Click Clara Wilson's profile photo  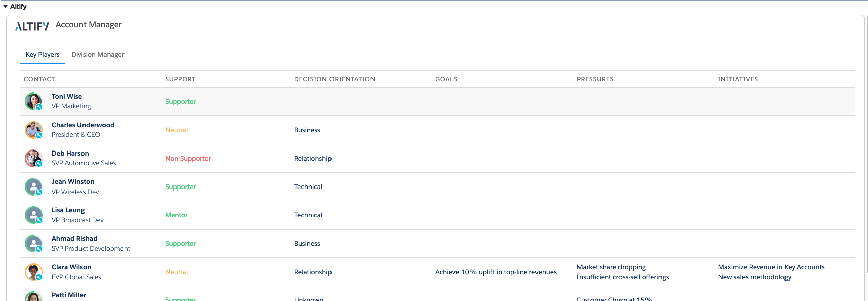[x=33, y=272]
